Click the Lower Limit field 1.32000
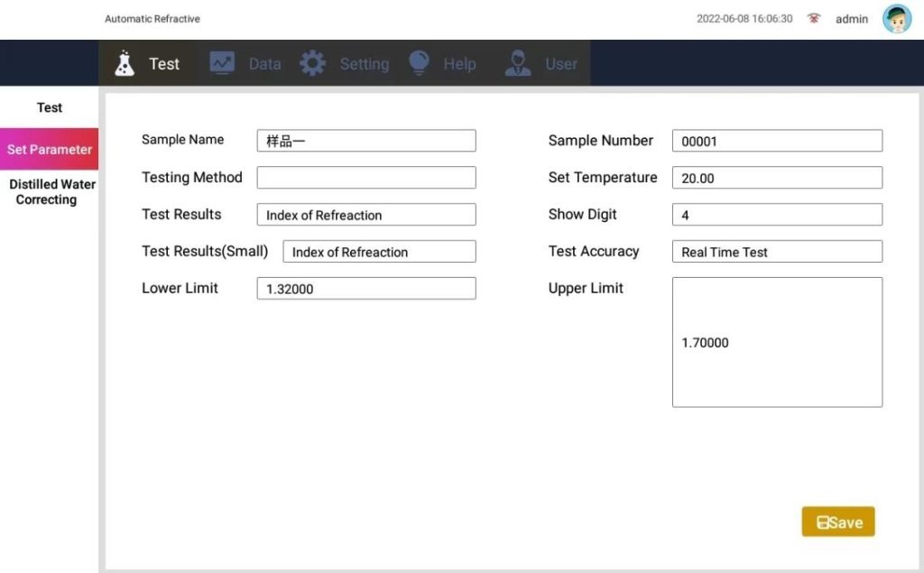Screen dimensions: 924x573 [366, 288]
